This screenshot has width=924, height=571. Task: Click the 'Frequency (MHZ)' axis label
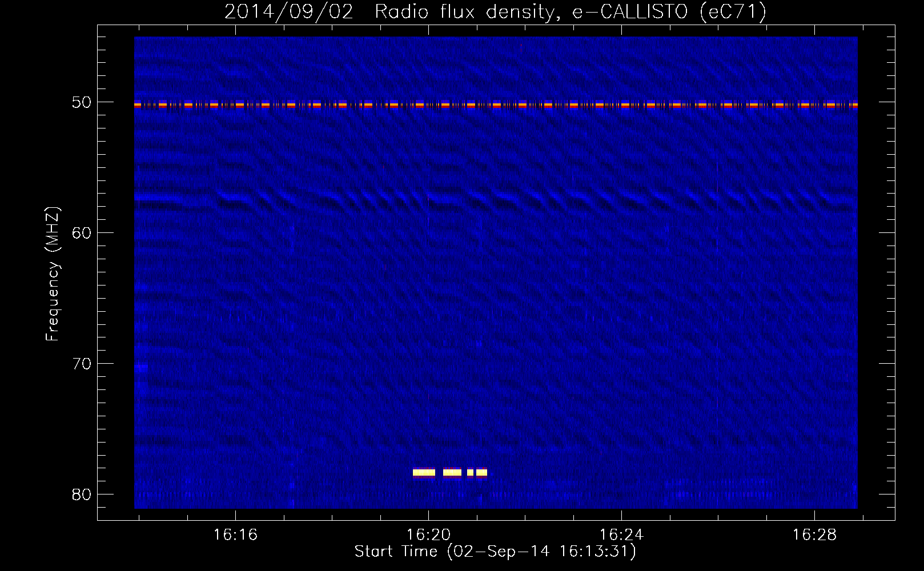[x=52, y=274]
